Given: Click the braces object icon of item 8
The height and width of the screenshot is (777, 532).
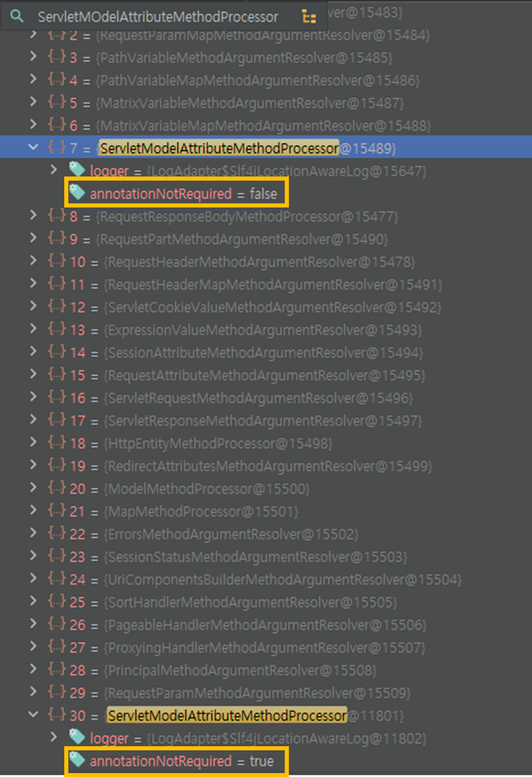Looking at the screenshot, I should coord(56,216).
